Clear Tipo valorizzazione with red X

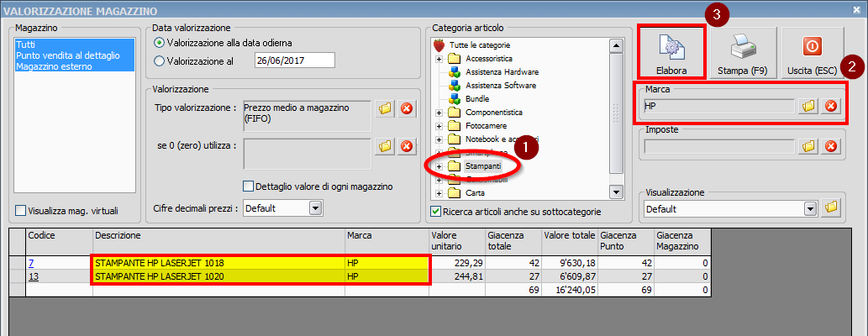[x=407, y=108]
